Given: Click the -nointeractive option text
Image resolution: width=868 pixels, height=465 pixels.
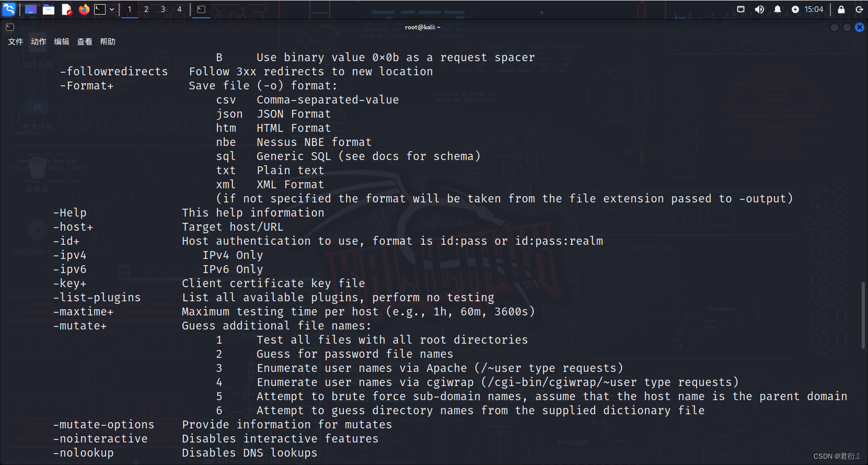Looking at the screenshot, I should (100, 439).
